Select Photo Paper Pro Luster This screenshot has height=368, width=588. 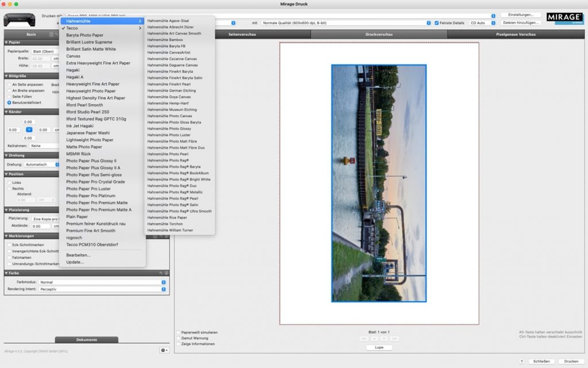[102, 189]
